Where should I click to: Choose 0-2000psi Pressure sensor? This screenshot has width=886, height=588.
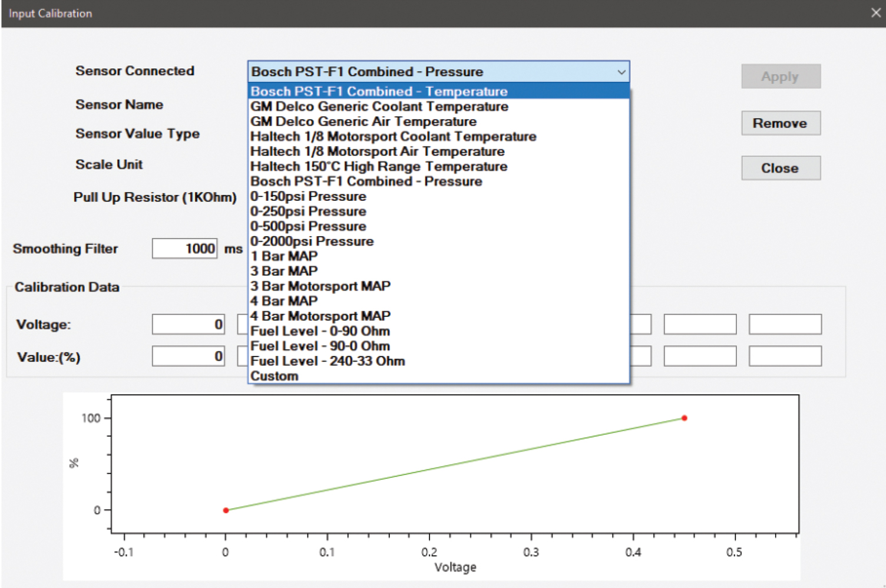(x=439, y=242)
